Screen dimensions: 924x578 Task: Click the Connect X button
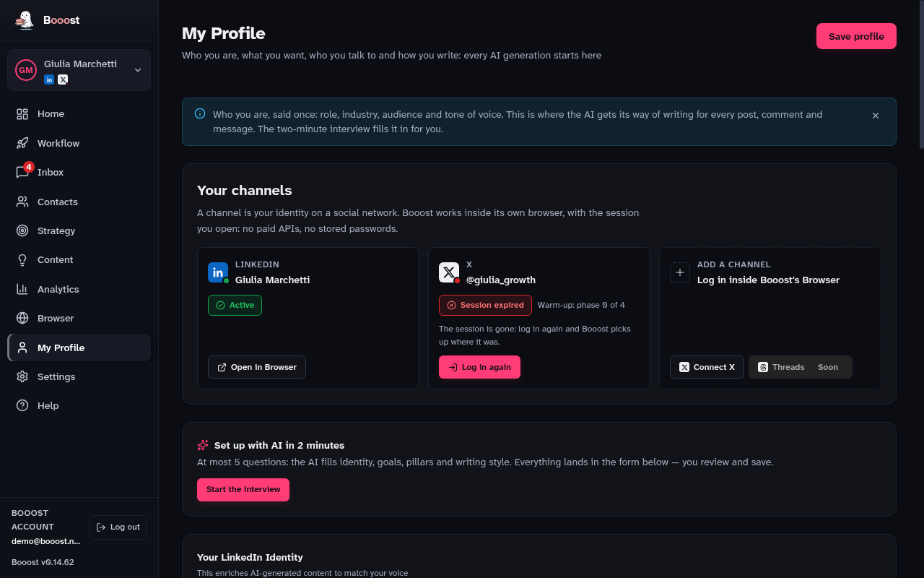tap(707, 367)
